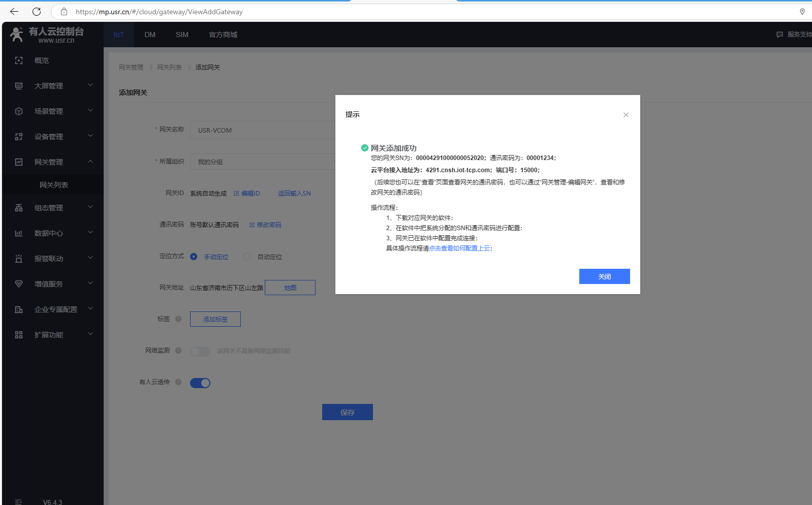Expand the 组态管理 menu chevron
This screenshot has height=505, width=812.
(x=90, y=207)
